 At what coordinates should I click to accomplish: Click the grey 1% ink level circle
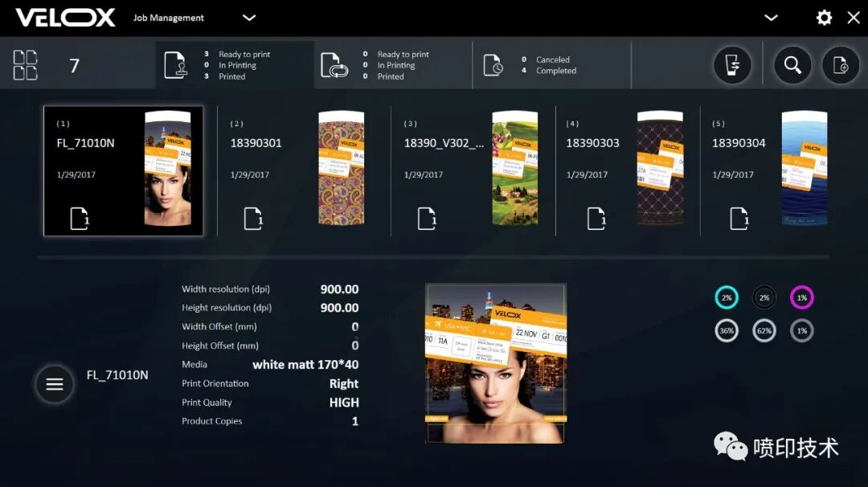click(x=801, y=331)
